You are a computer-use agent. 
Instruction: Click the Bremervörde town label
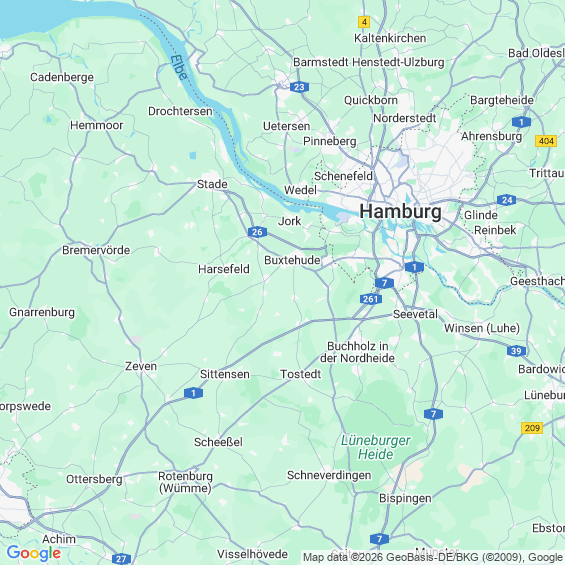(x=96, y=250)
